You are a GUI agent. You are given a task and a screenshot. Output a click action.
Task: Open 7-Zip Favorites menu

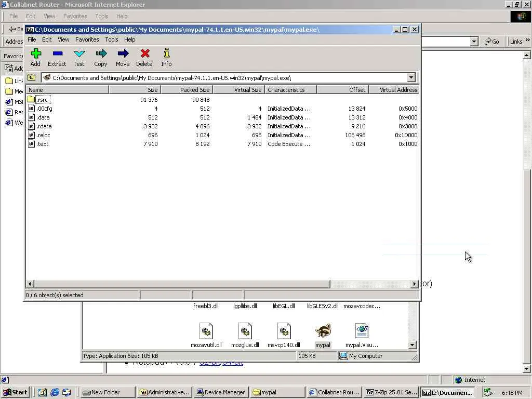point(87,39)
